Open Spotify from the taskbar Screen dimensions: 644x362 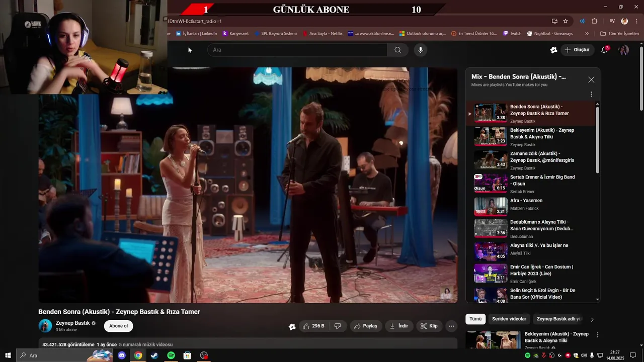click(171, 355)
